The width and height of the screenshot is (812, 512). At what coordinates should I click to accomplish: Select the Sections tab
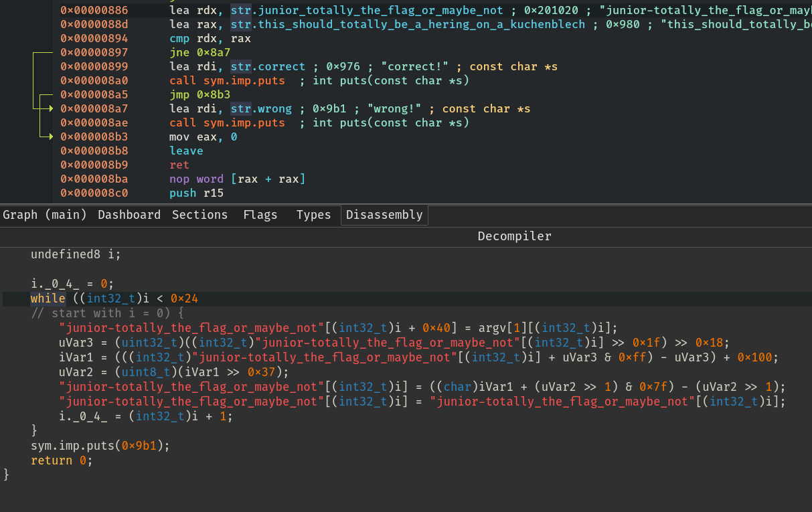(x=199, y=215)
